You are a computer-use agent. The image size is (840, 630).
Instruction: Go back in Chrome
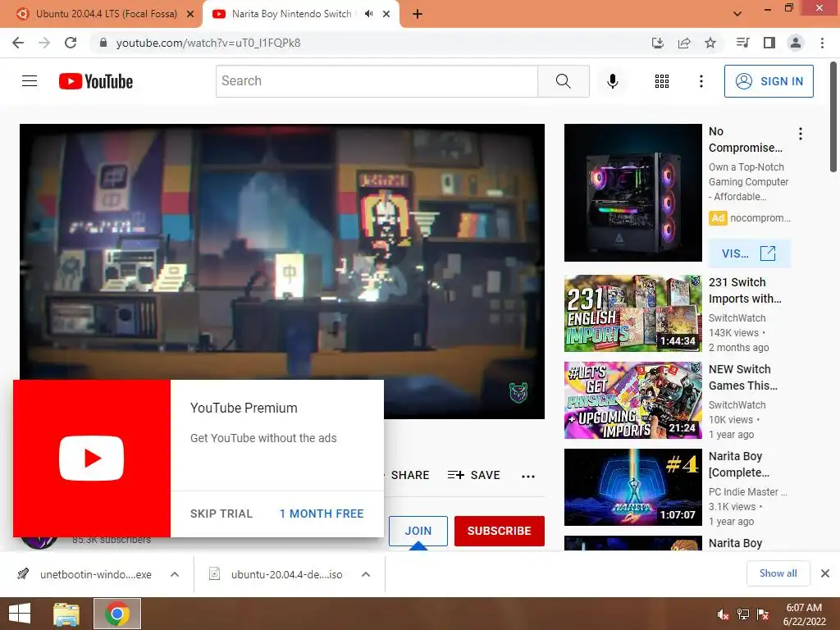[18, 43]
